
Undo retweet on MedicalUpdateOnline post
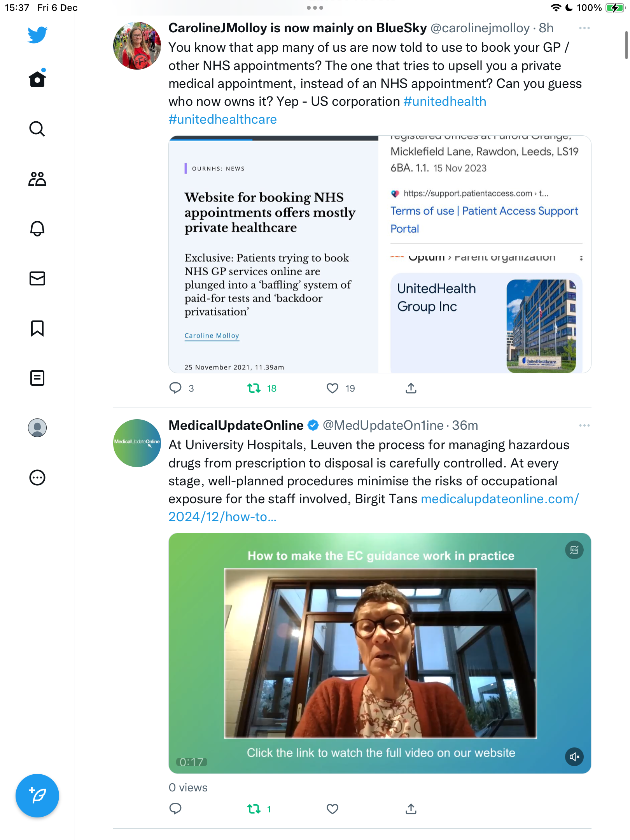pyautogui.click(x=254, y=809)
